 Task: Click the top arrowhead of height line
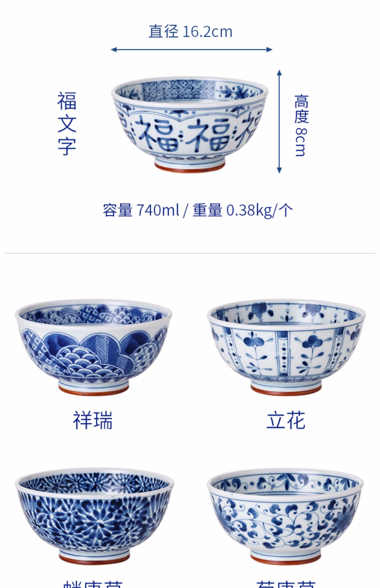click(x=279, y=72)
